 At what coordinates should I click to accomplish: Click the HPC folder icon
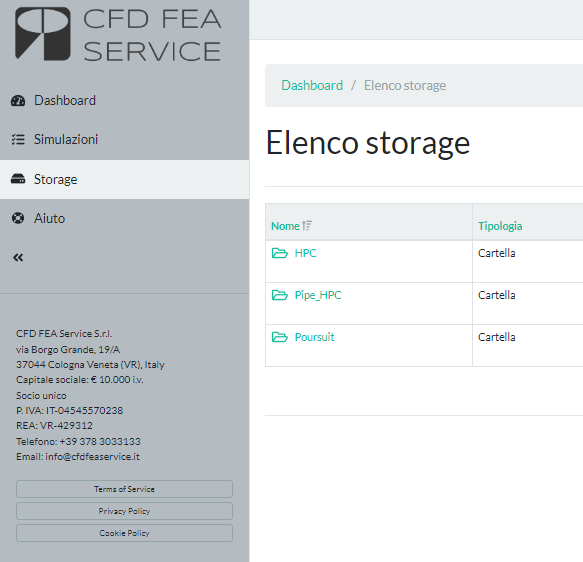tap(280, 253)
